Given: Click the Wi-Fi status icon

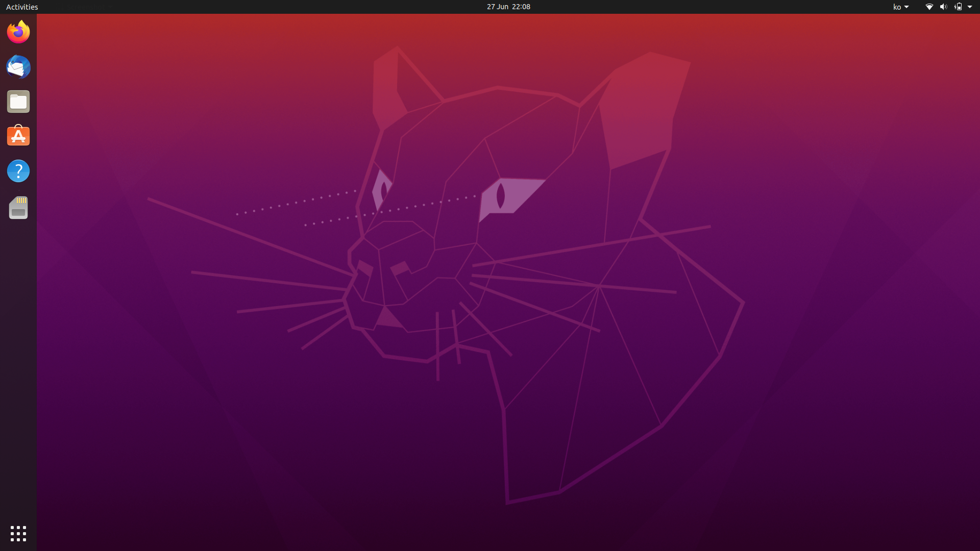Looking at the screenshot, I should [x=929, y=7].
